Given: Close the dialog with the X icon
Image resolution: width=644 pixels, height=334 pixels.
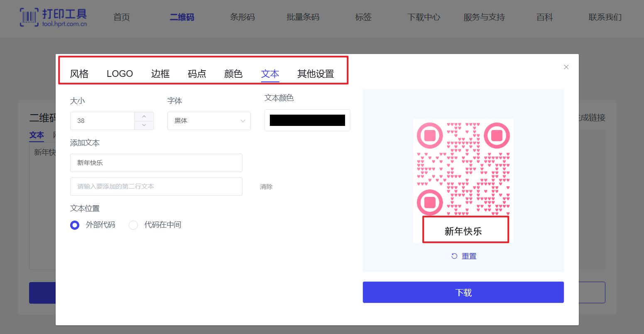Looking at the screenshot, I should [x=566, y=67].
